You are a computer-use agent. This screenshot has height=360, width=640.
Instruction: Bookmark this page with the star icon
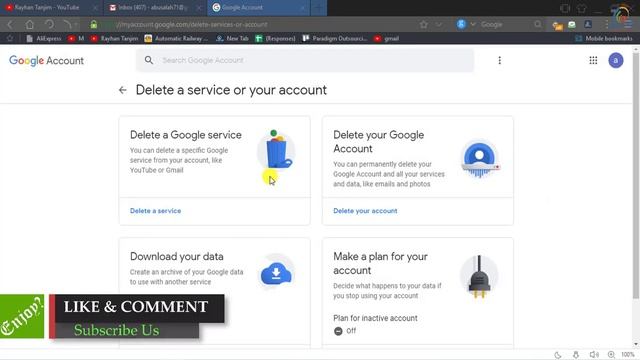[x=424, y=24]
